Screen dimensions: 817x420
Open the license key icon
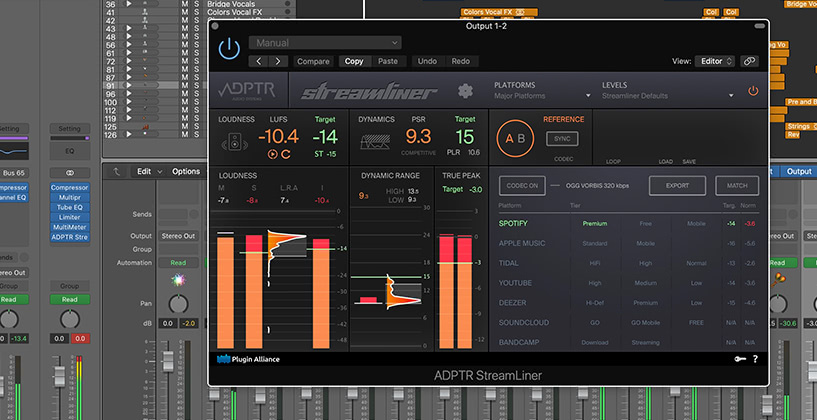pyautogui.click(x=740, y=359)
